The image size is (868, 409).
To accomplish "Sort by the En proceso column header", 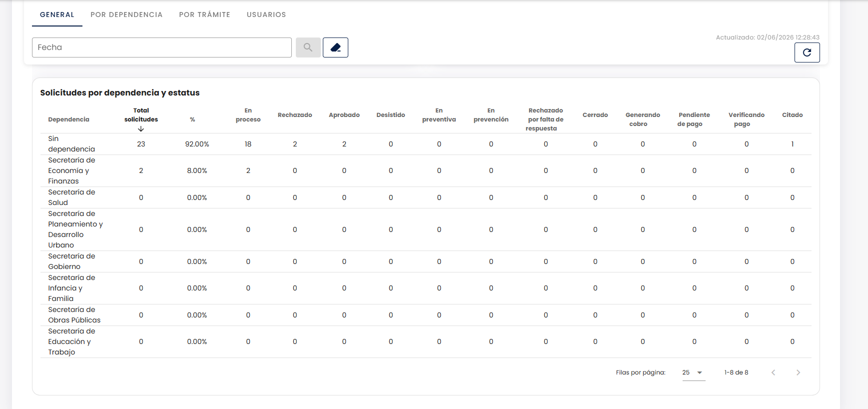I will click(x=248, y=115).
